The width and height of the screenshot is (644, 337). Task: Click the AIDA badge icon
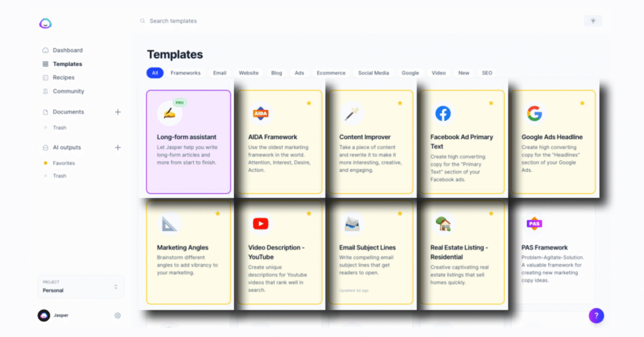260,113
